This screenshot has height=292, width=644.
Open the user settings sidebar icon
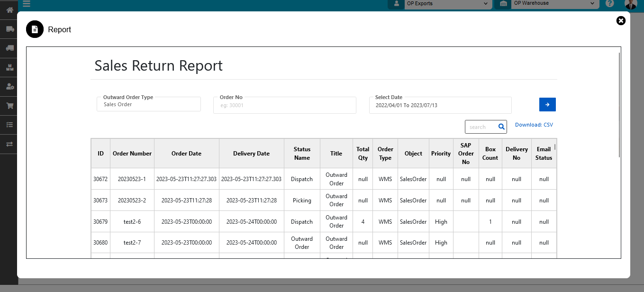pos(9,87)
